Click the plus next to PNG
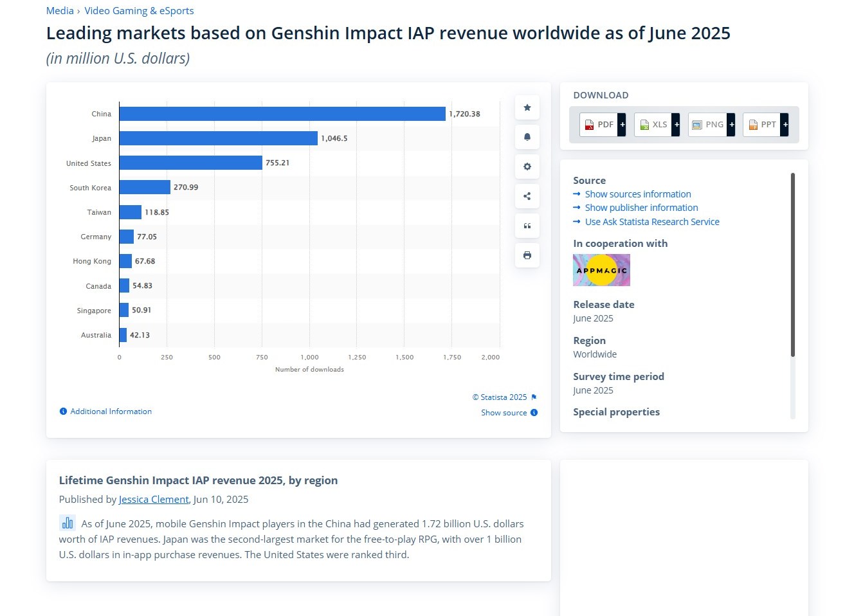 731,125
